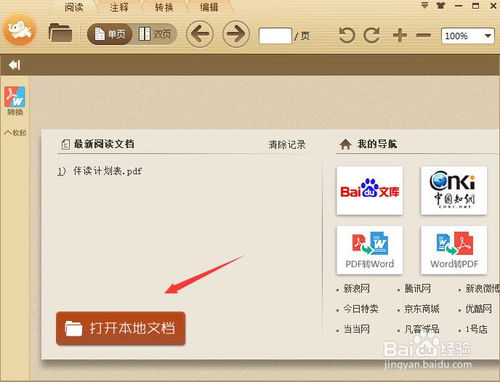Collapse the side panel with arrow icon
Viewport: 500px width, 382px height.
15,65
